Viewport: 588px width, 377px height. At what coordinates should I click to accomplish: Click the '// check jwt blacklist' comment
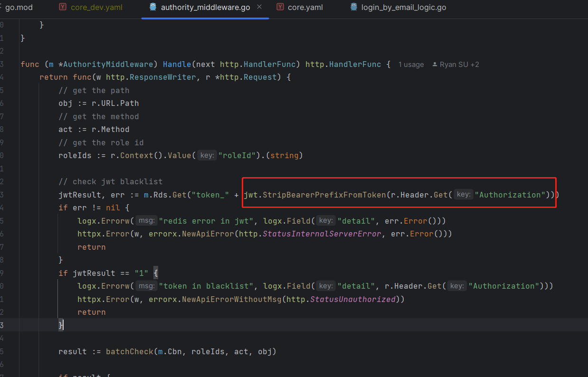click(111, 181)
